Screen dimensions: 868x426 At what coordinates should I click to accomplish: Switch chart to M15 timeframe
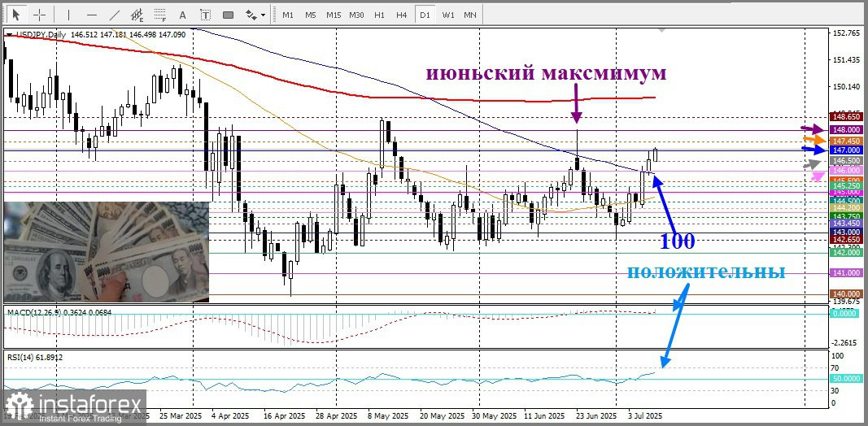tap(334, 15)
